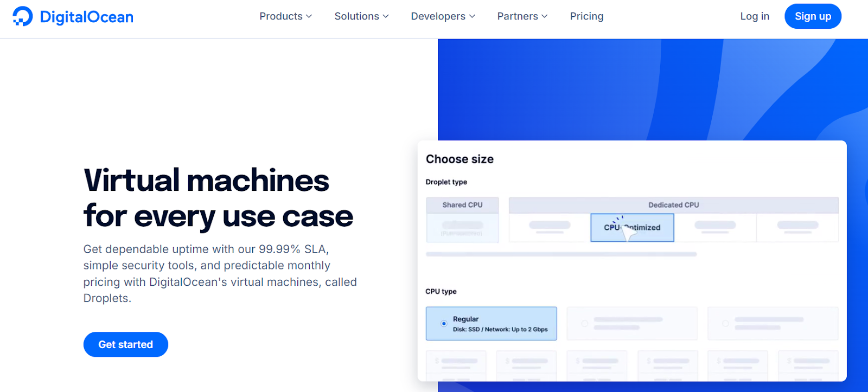The width and height of the screenshot is (868, 392).
Task: Click the 'Virtual machines for every use case' headline
Action: [x=218, y=198]
